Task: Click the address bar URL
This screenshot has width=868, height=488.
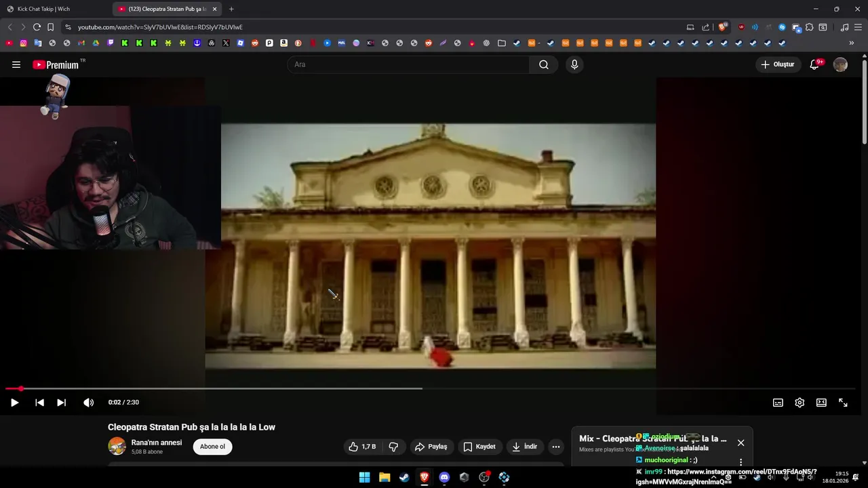Action: 160,27
